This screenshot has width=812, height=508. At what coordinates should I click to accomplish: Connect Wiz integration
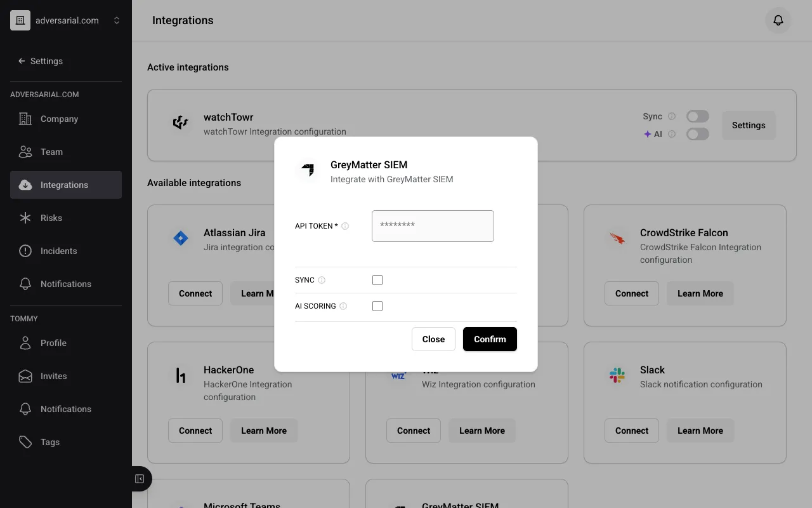pyautogui.click(x=414, y=431)
